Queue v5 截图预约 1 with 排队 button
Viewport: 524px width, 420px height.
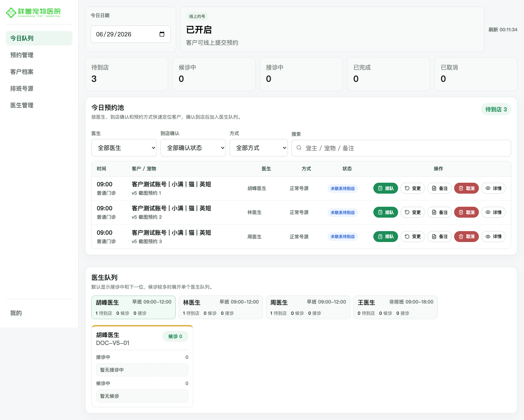tap(386, 188)
